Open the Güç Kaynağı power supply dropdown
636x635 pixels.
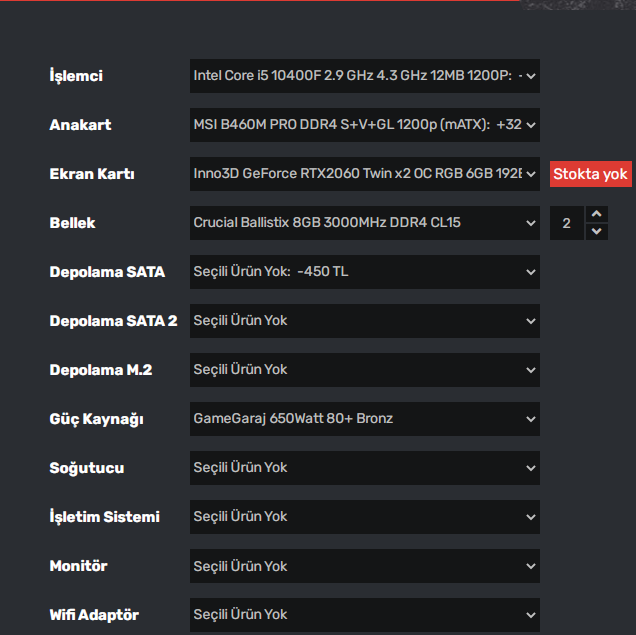coord(364,419)
